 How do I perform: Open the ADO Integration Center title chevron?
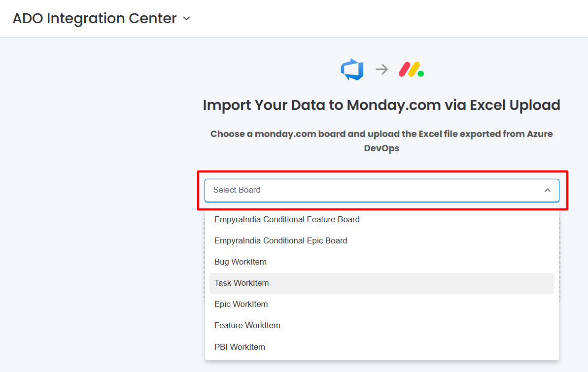coord(186,18)
